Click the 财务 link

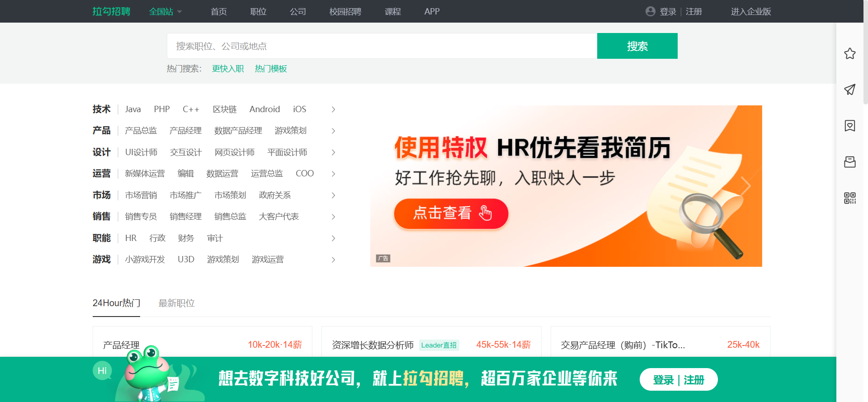pos(186,238)
